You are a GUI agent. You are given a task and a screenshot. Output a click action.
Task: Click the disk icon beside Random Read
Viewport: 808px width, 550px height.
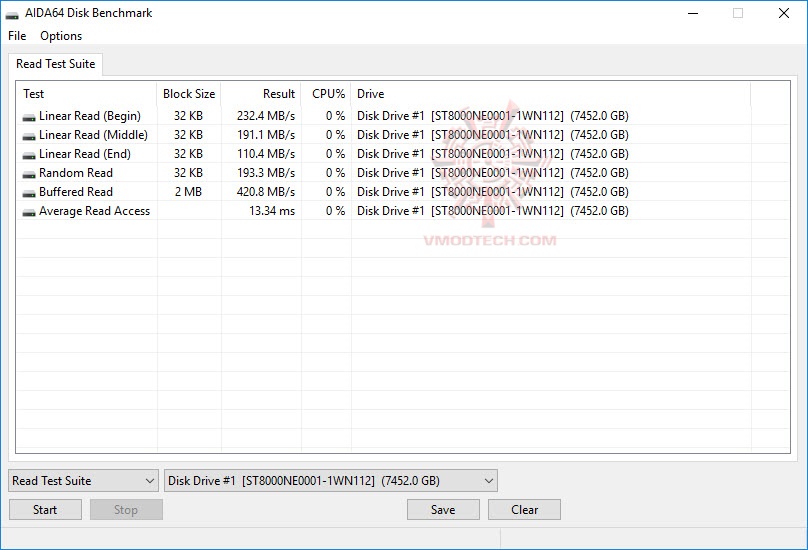click(29, 174)
